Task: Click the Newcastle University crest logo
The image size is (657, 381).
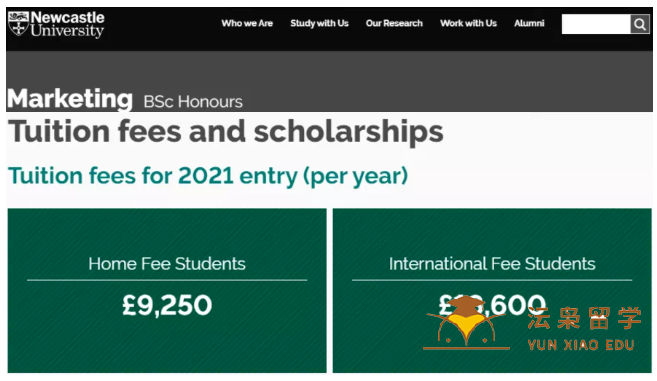Action: [x=18, y=23]
